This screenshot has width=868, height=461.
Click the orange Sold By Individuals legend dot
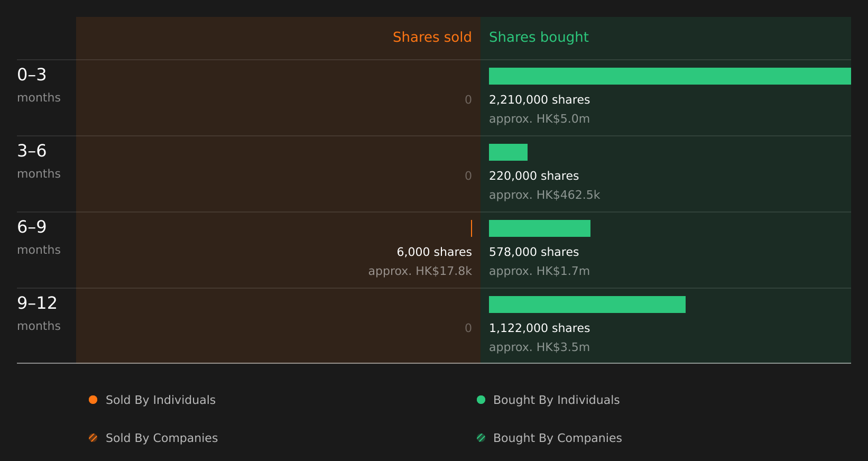click(93, 400)
